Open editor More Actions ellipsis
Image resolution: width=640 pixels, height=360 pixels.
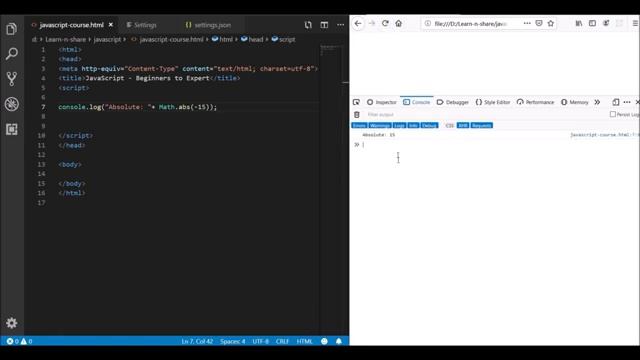[x=340, y=25]
